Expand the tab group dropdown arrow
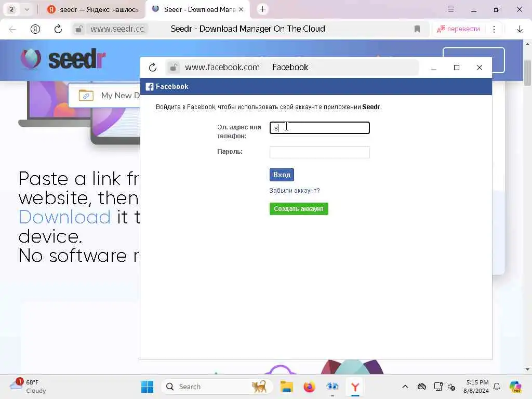This screenshot has width=532, height=399. coord(27,9)
